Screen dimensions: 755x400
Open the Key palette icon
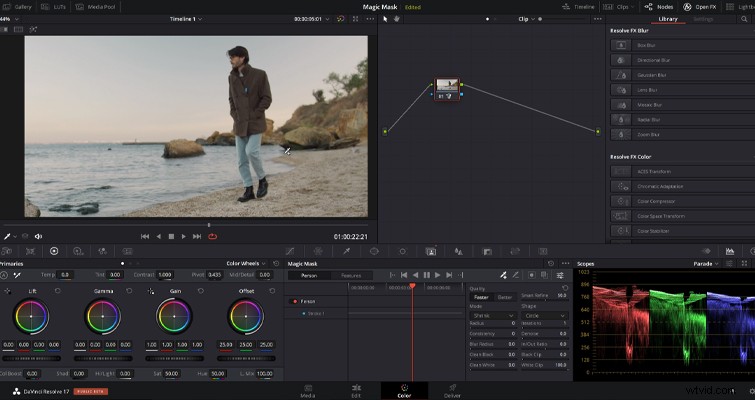point(487,251)
